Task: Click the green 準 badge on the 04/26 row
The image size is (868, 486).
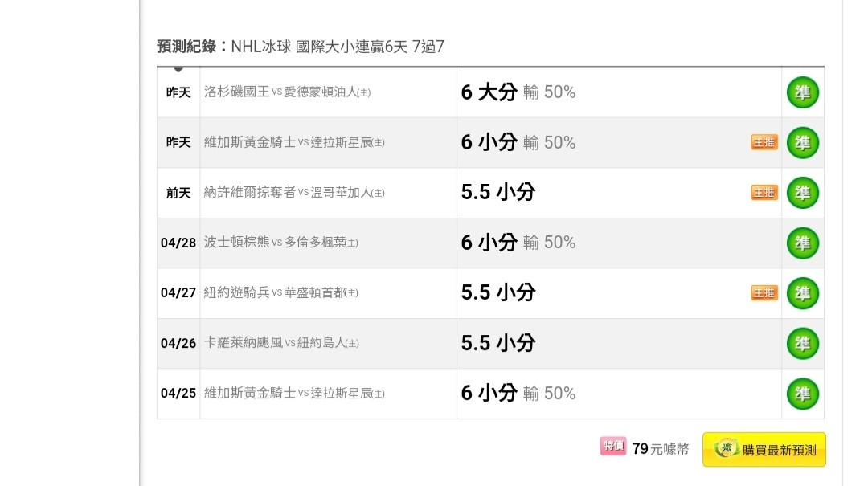Action: [x=803, y=343]
